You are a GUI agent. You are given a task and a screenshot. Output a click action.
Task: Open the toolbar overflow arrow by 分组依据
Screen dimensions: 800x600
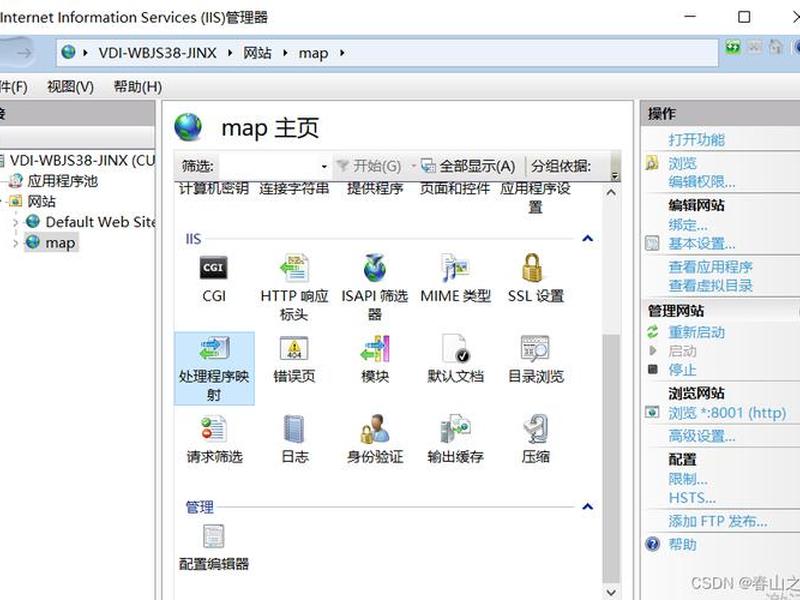[615, 176]
